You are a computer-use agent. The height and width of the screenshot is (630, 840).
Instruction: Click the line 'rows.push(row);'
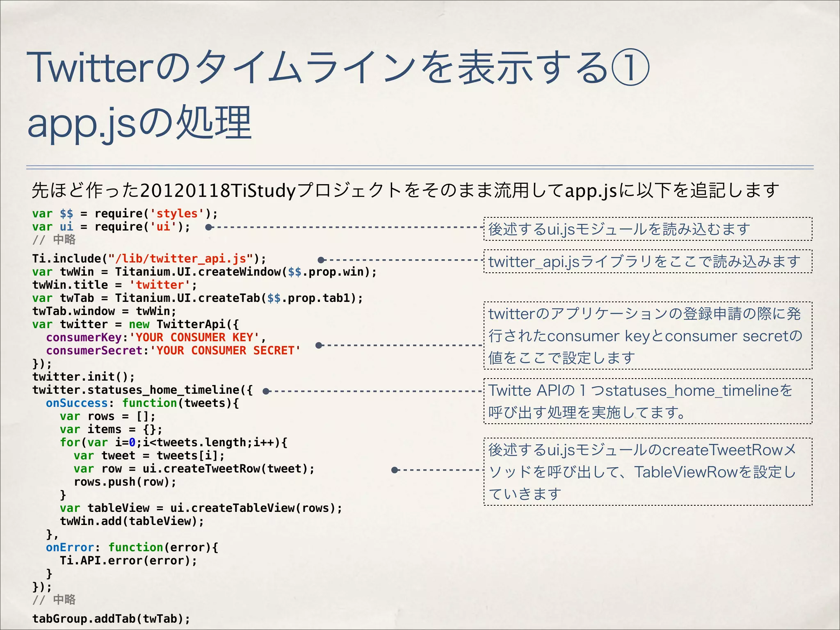tap(125, 482)
